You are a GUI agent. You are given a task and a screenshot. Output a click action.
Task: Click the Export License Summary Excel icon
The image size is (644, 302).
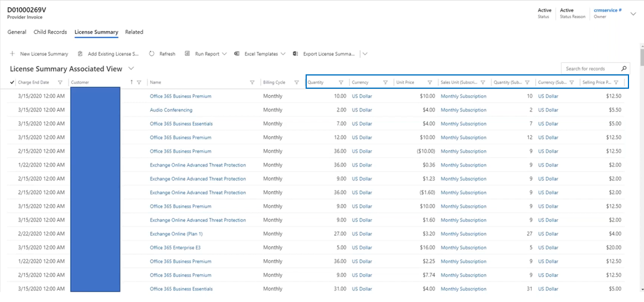(x=295, y=54)
